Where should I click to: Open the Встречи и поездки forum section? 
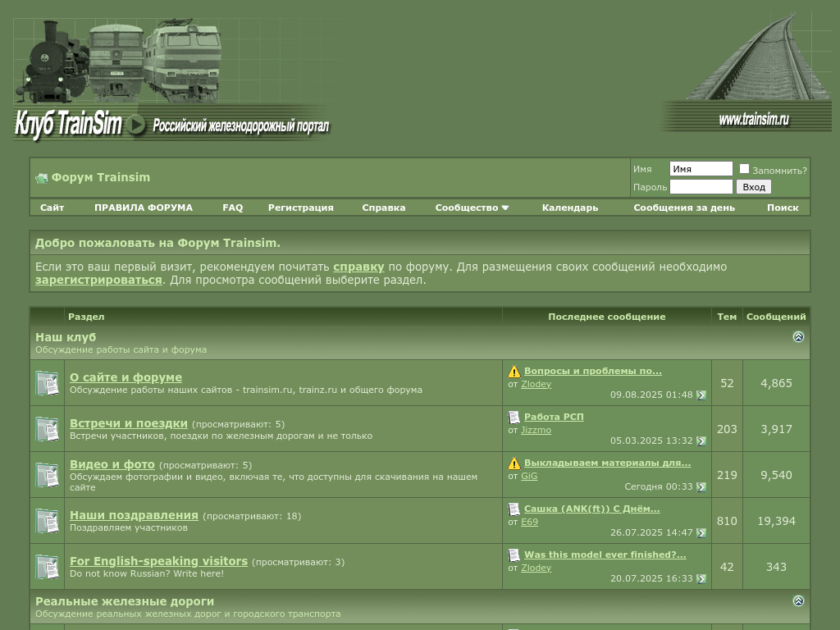point(128,423)
